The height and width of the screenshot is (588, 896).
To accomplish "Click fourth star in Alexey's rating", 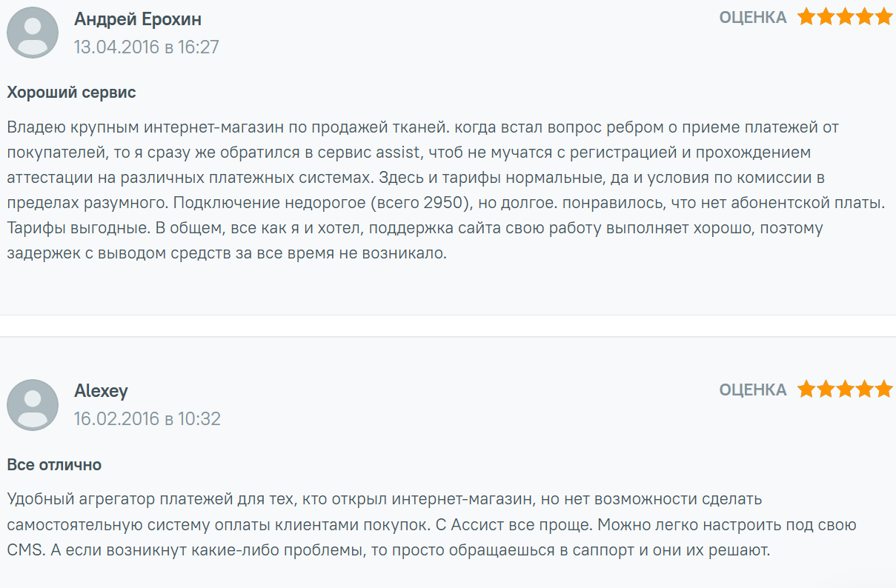I will pyautogui.click(x=864, y=390).
